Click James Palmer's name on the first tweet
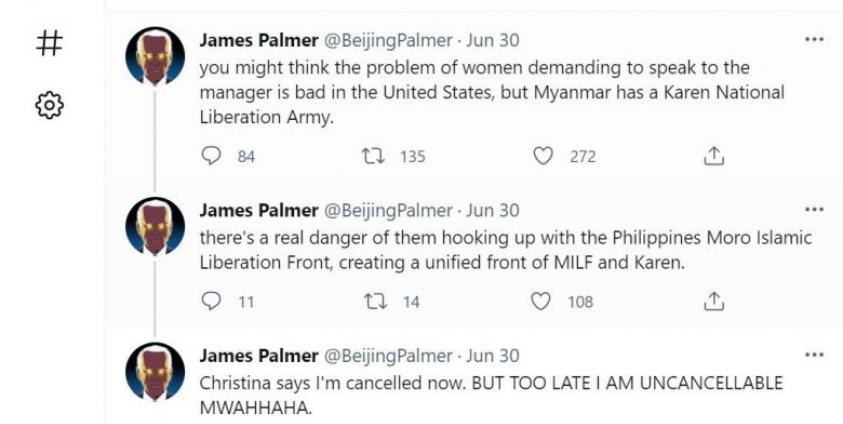Image resolution: width=843 pixels, height=424 pixels. point(256,41)
